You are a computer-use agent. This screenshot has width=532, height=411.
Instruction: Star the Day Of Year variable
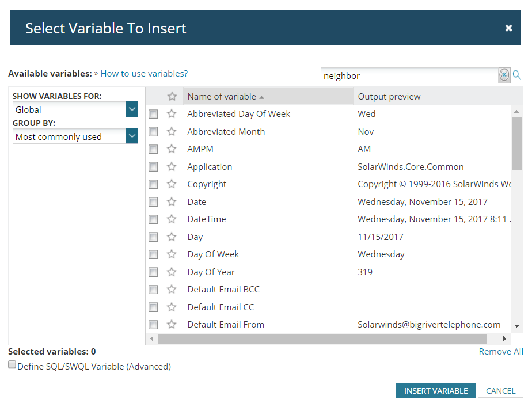[x=172, y=272]
